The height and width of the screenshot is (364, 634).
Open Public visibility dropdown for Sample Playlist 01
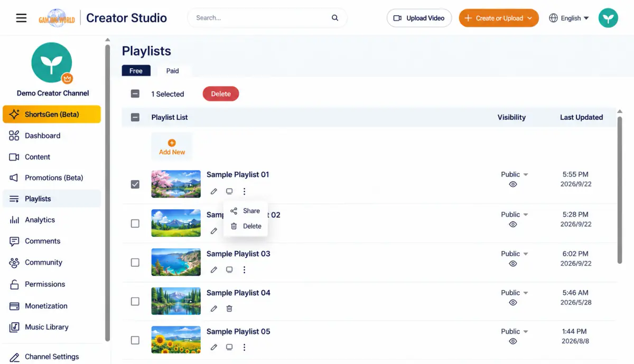click(515, 174)
